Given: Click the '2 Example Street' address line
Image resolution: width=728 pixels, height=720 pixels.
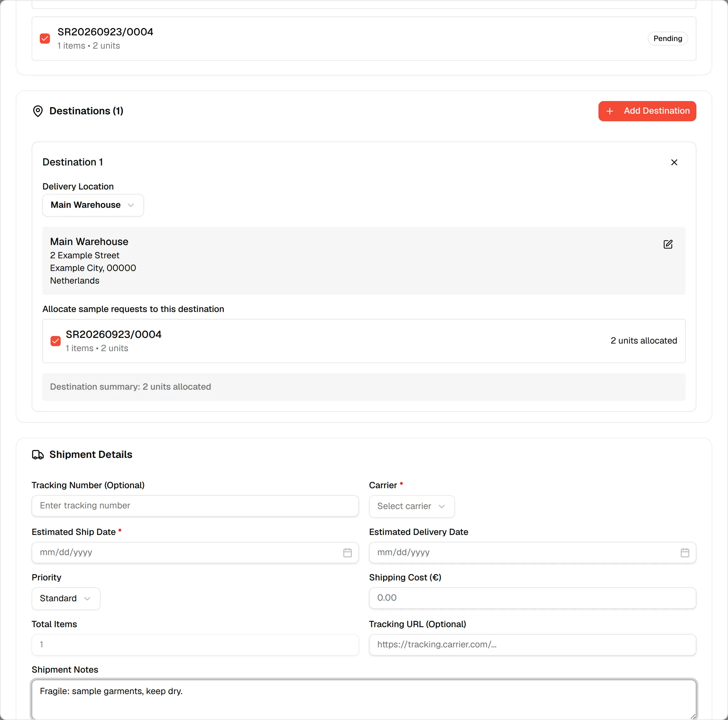Looking at the screenshot, I should pos(85,255).
